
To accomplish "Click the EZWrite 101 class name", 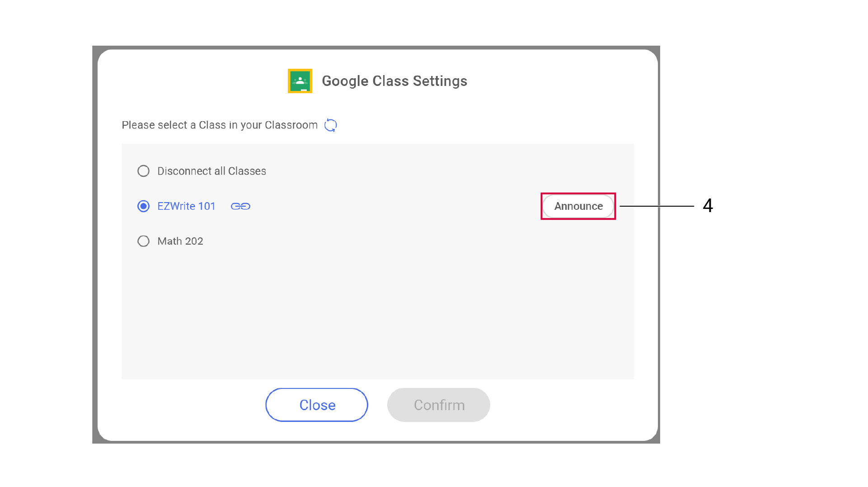I will coord(186,206).
